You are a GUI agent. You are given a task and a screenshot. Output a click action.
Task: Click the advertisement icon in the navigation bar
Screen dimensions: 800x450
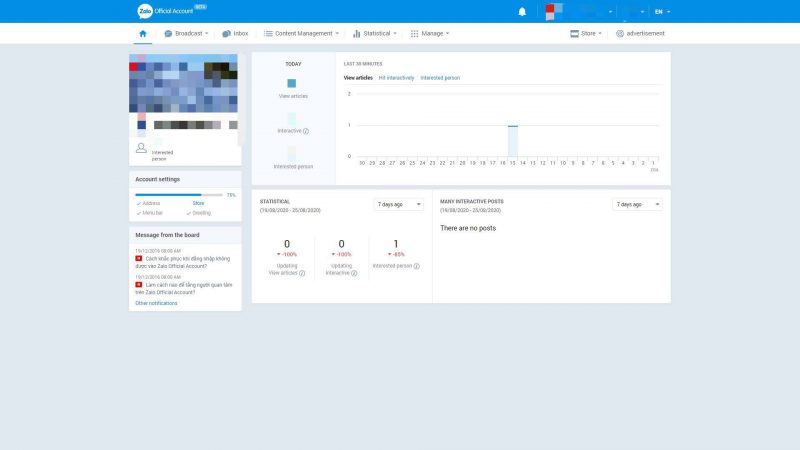tap(620, 33)
